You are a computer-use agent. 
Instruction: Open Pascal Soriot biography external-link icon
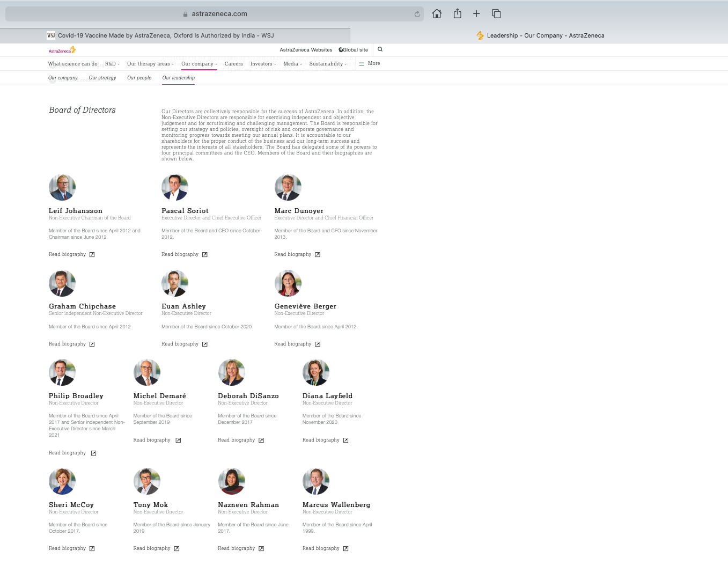click(x=204, y=255)
